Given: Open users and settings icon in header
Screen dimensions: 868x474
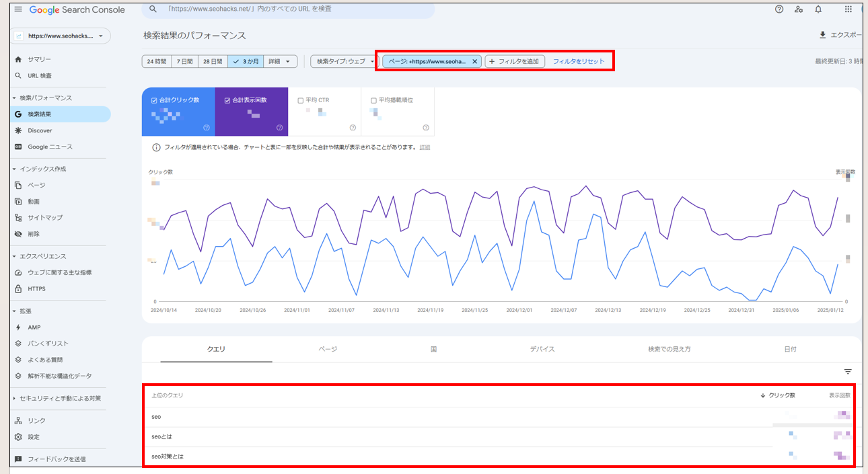Looking at the screenshot, I should click(798, 9).
